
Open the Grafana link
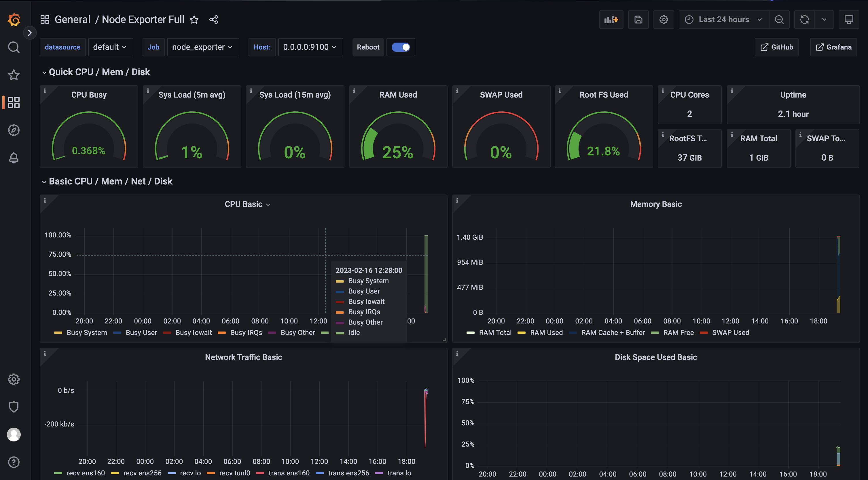click(833, 47)
